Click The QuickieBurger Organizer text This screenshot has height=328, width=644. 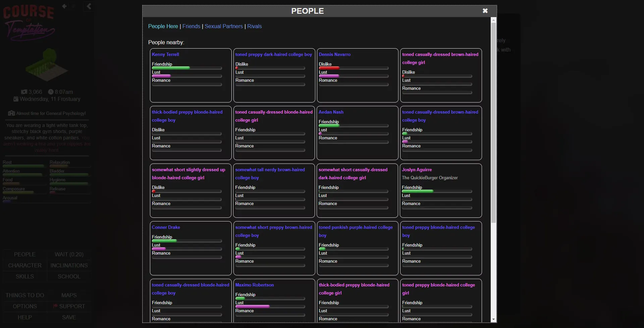point(430,178)
